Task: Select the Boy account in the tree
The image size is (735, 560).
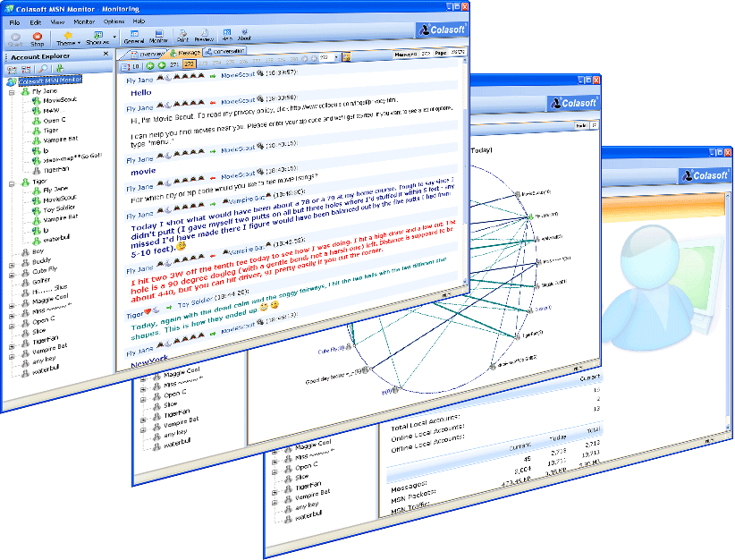Action: 38,251
